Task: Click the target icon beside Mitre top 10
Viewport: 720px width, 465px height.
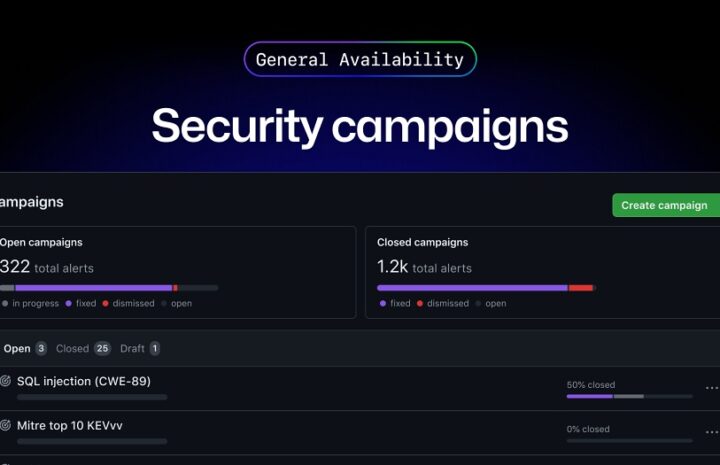Action: 6,425
